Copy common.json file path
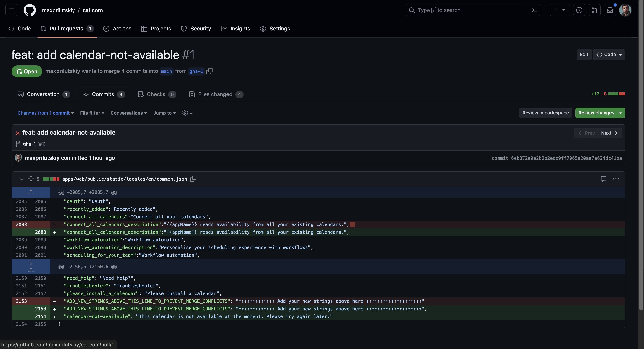Screen dimensions: 644x349 coord(193,179)
